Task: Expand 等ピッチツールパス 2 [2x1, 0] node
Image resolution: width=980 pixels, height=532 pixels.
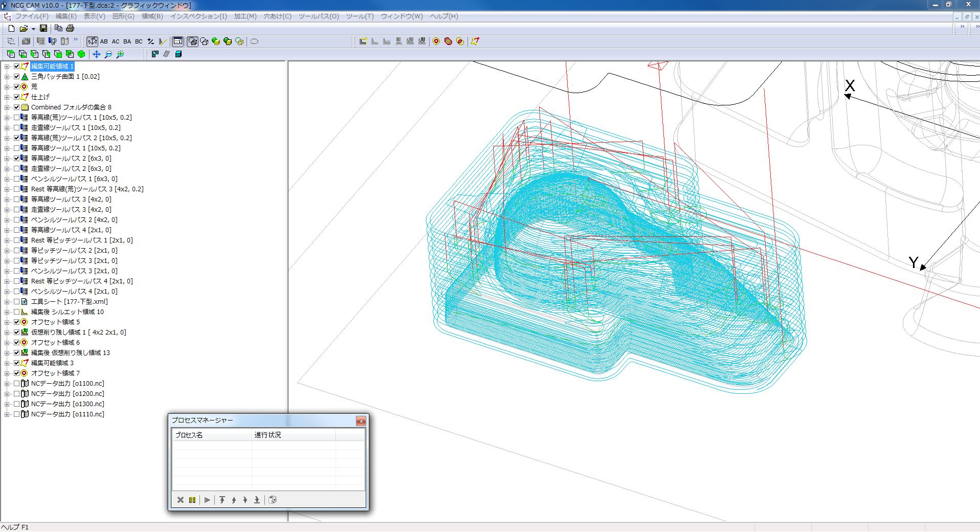Action: coord(7,251)
